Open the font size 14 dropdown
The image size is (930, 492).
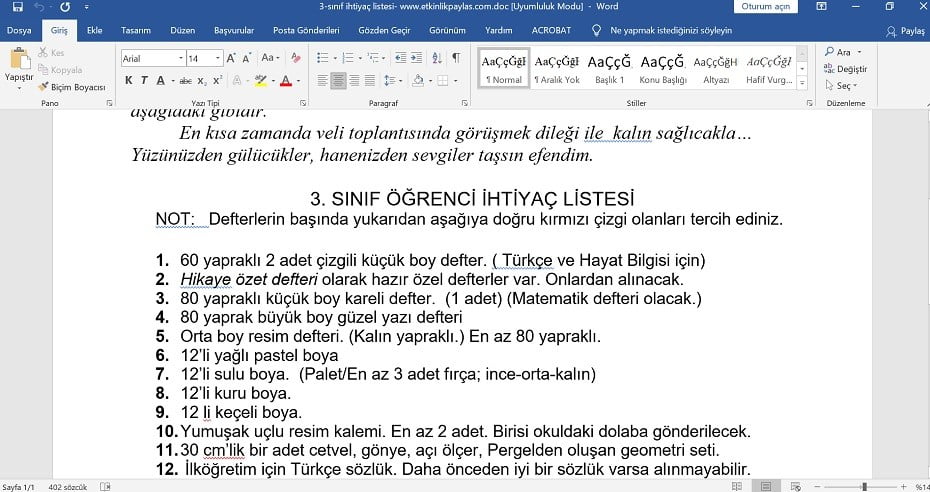[x=205, y=58]
